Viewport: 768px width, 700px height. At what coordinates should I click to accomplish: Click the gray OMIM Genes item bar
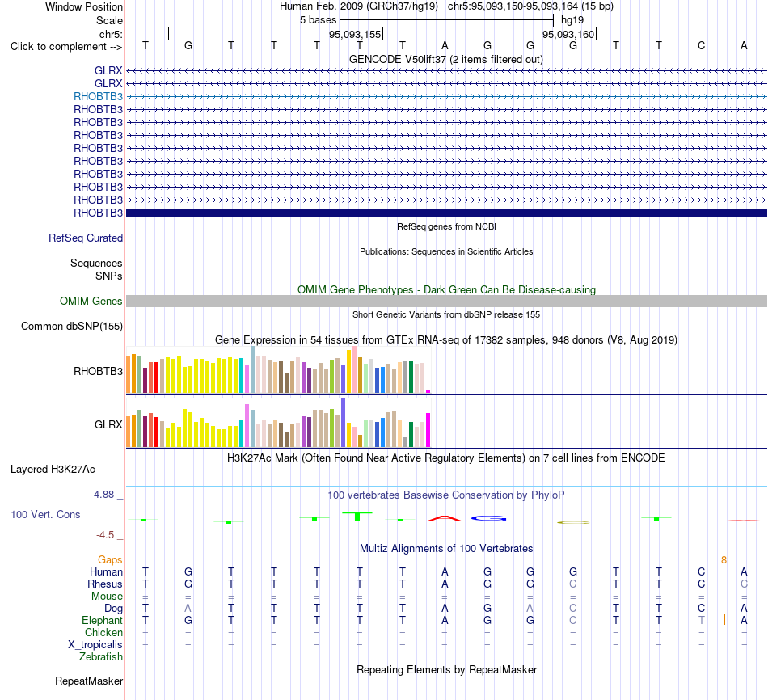(x=446, y=302)
